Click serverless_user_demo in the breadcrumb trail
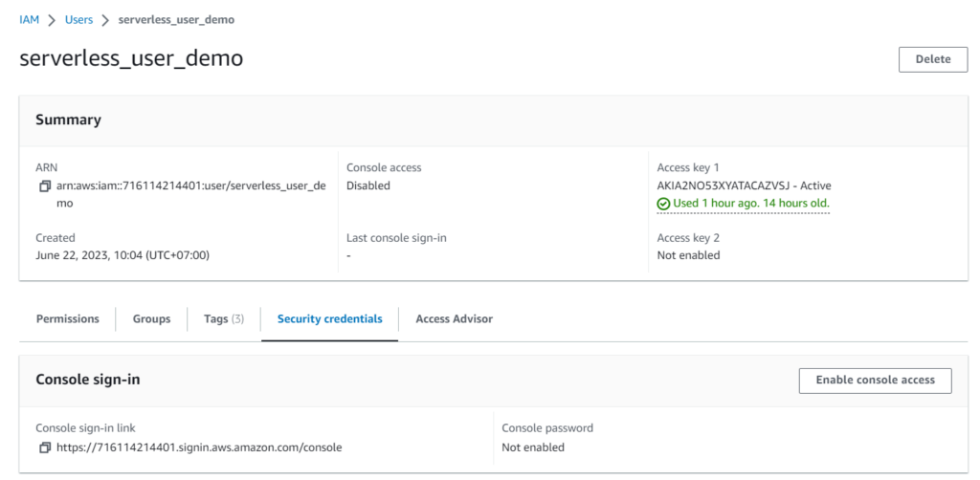The width and height of the screenshot is (980, 480). (x=176, y=19)
